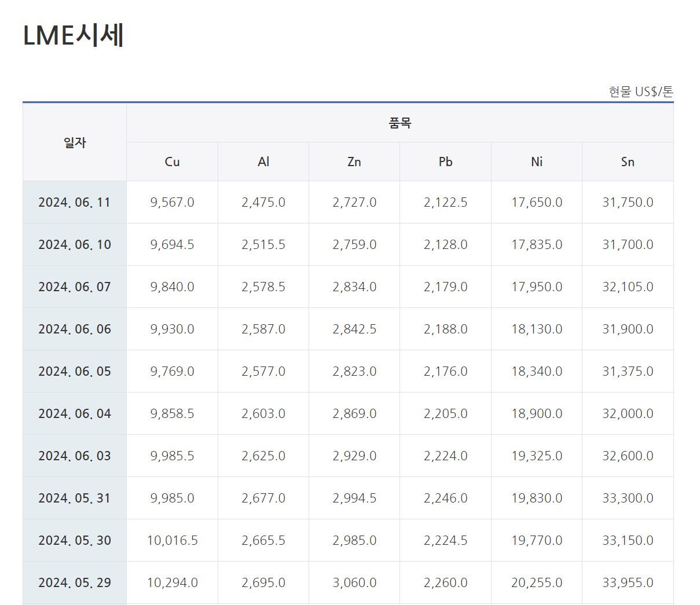Select the Cu column header

click(172, 162)
